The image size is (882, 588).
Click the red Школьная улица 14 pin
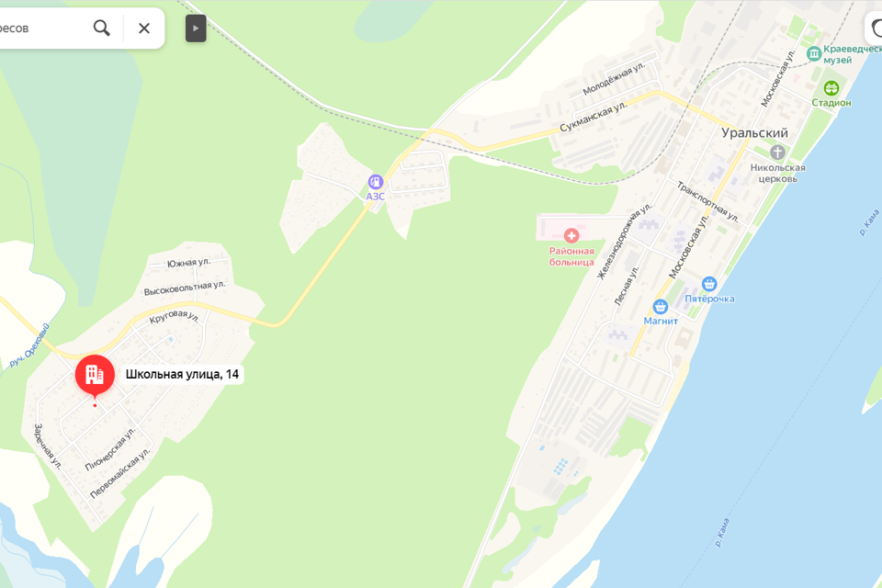coord(95,375)
